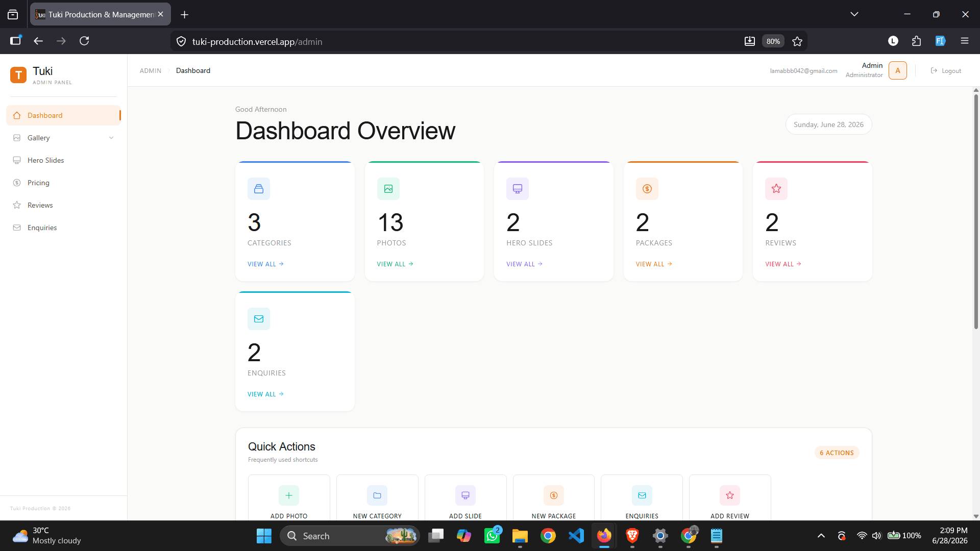
Task: Open the browser sidebar toggle icon
Action: (16, 41)
